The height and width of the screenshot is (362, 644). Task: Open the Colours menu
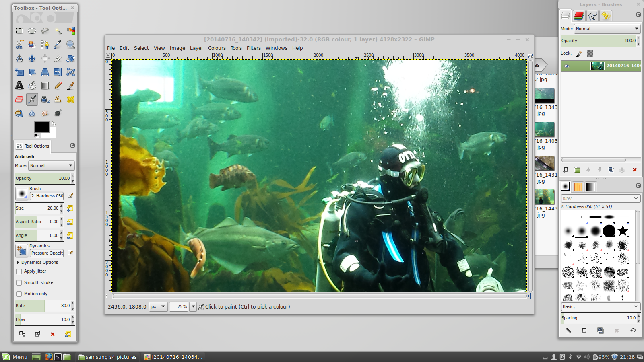(x=217, y=48)
